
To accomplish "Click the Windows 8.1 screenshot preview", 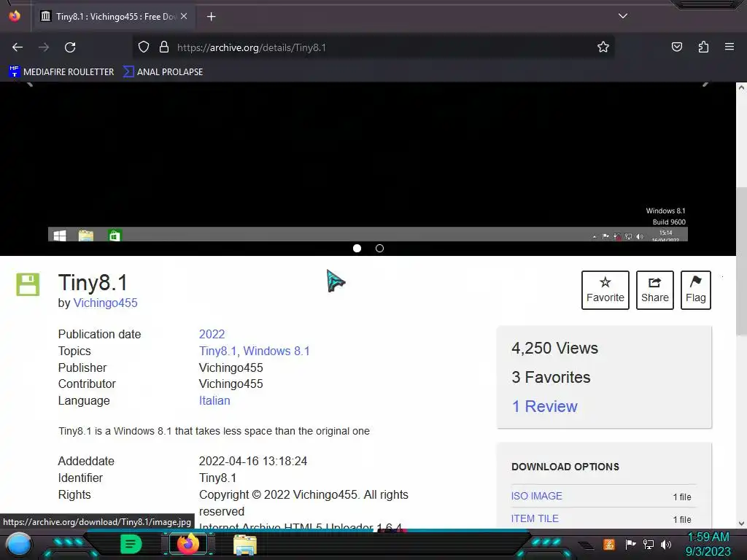I will 368,162.
